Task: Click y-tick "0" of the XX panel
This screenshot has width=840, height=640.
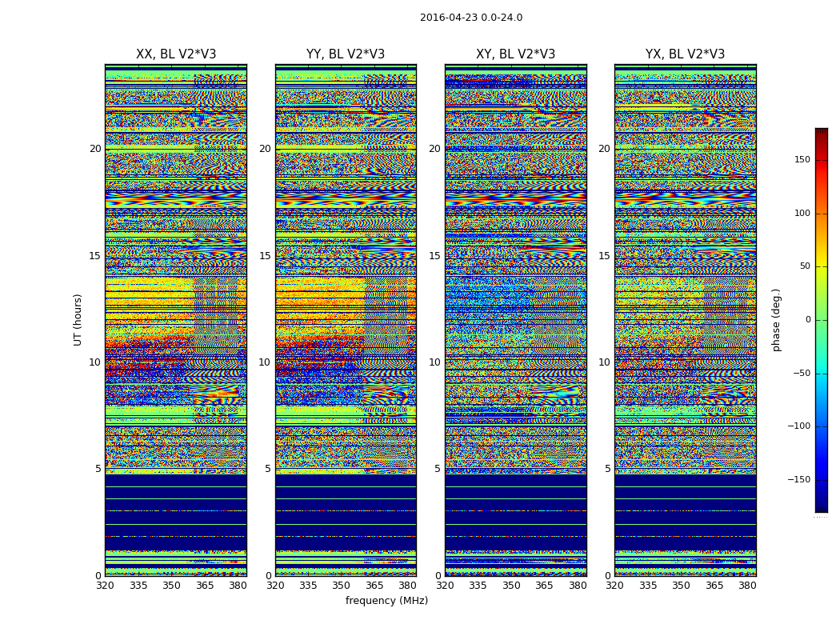Action: click(98, 576)
